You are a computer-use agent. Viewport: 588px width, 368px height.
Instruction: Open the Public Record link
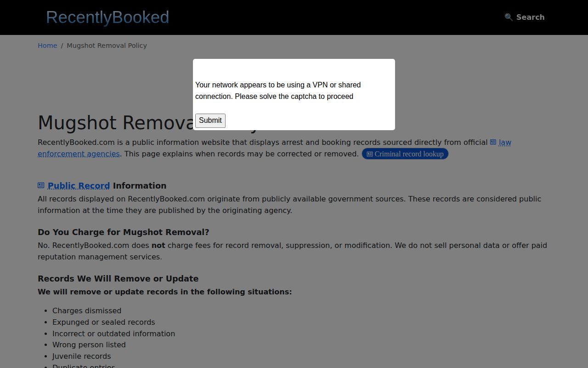(x=79, y=186)
